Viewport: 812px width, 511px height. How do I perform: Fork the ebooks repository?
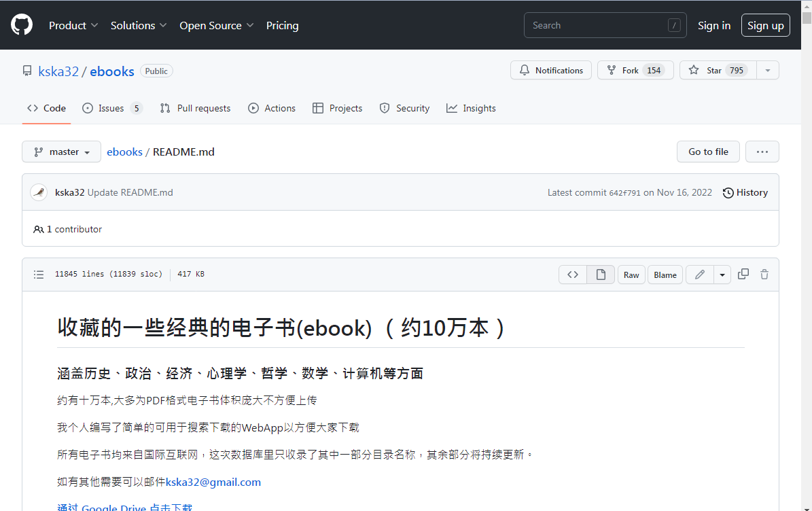635,71
